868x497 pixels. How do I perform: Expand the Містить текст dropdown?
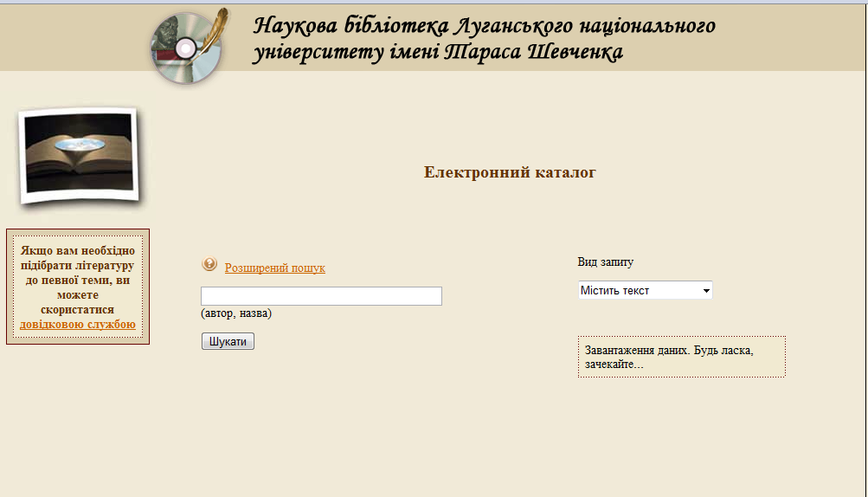click(646, 290)
